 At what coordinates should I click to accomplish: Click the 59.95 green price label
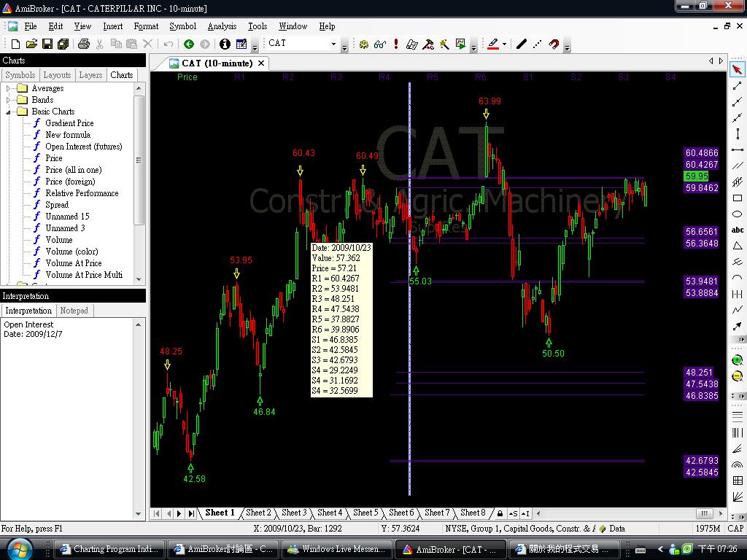click(x=697, y=176)
